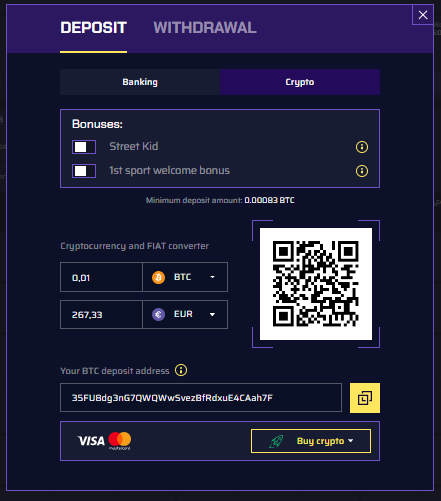Close the deposit dialog
The image size is (441, 501).
point(423,15)
